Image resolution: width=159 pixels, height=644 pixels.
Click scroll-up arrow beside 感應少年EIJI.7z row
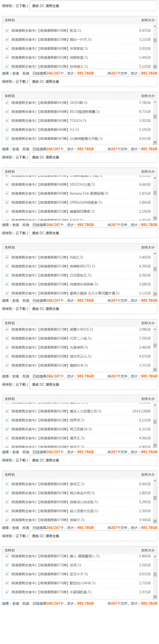pos(155,329)
